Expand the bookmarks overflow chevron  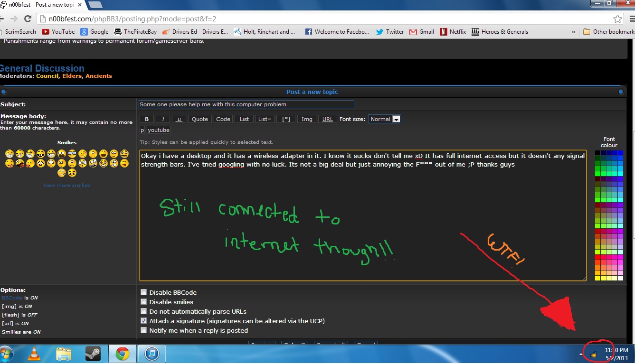point(573,32)
